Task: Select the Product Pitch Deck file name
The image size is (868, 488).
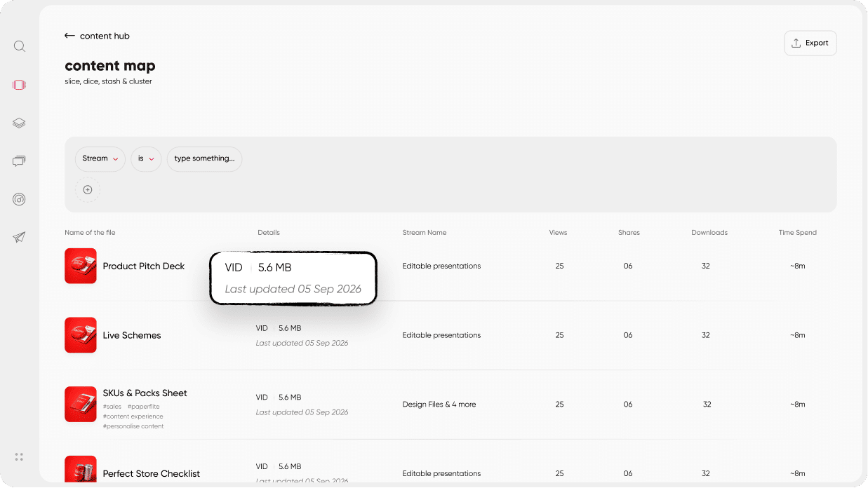Action: pos(144,266)
